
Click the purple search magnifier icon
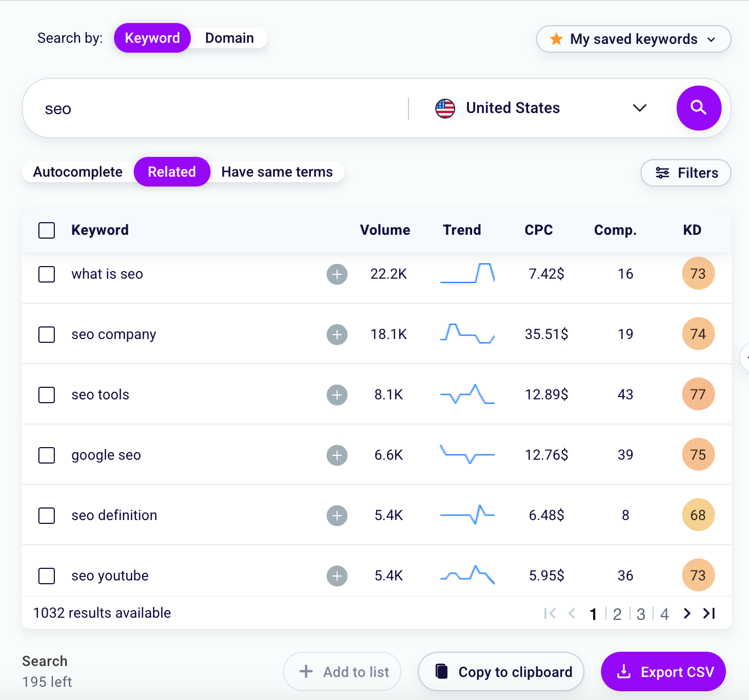(x=699, y=108)
